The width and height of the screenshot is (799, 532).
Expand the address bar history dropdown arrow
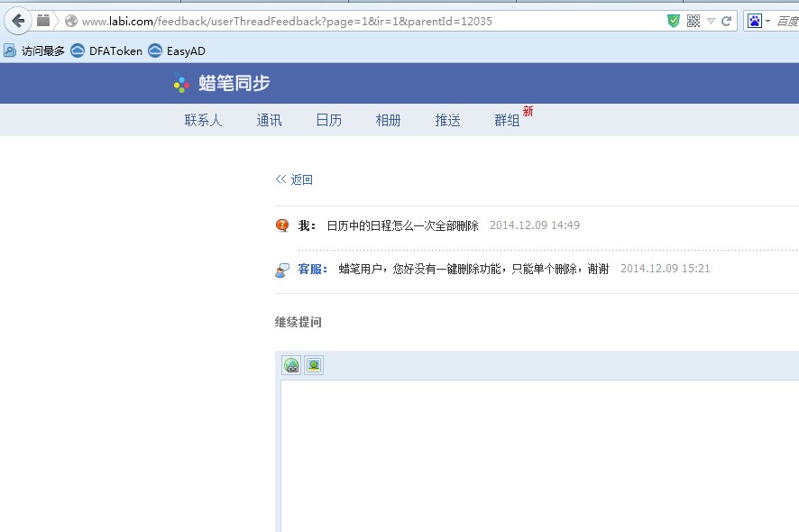click(711, 22)
